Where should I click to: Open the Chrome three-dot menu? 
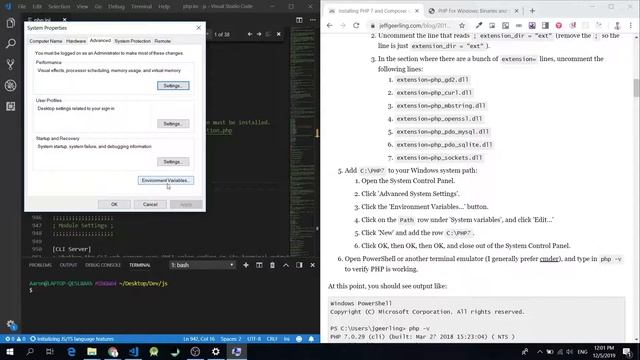[x=631, y=25]
